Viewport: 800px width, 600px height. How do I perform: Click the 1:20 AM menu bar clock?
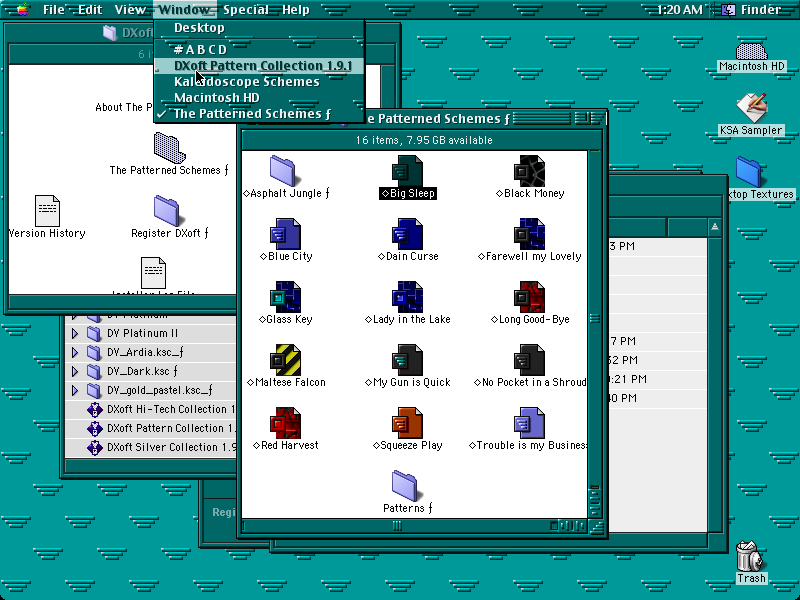[679, 10]
